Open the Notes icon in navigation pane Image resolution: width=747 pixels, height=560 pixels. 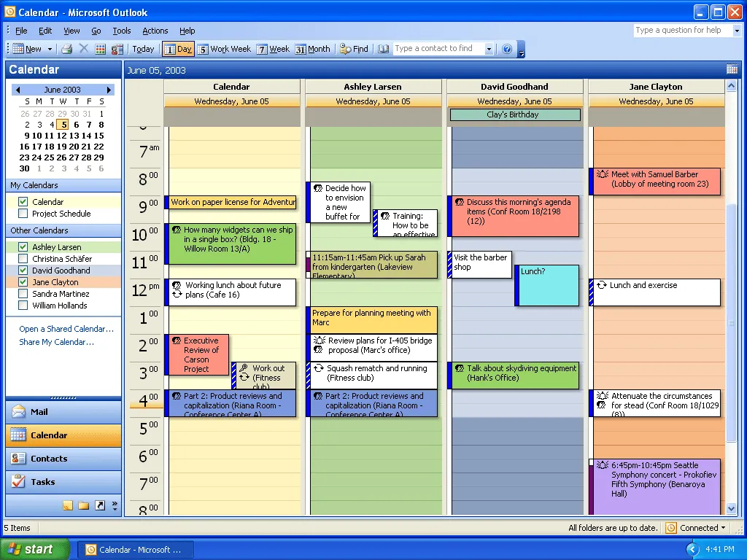point(68,505)
